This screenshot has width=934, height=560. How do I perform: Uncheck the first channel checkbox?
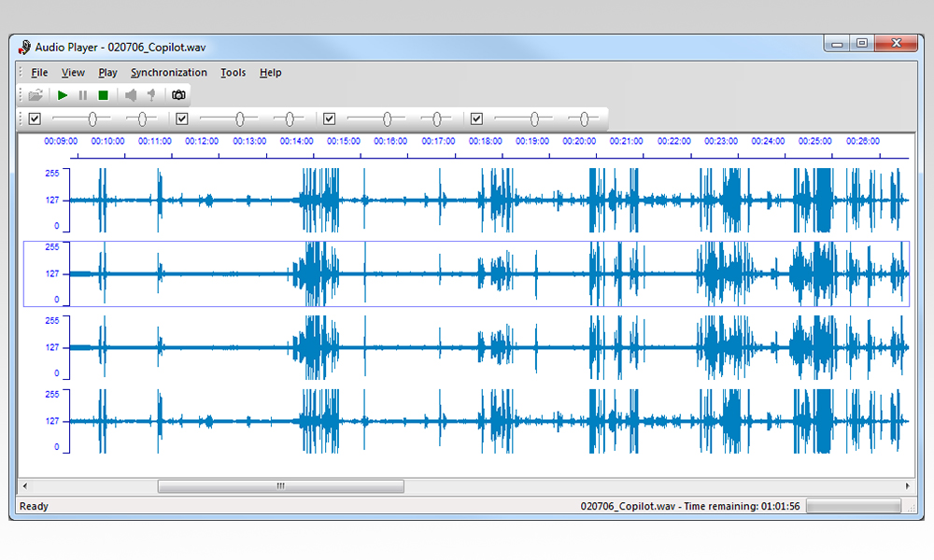click(x=35, y=119)
